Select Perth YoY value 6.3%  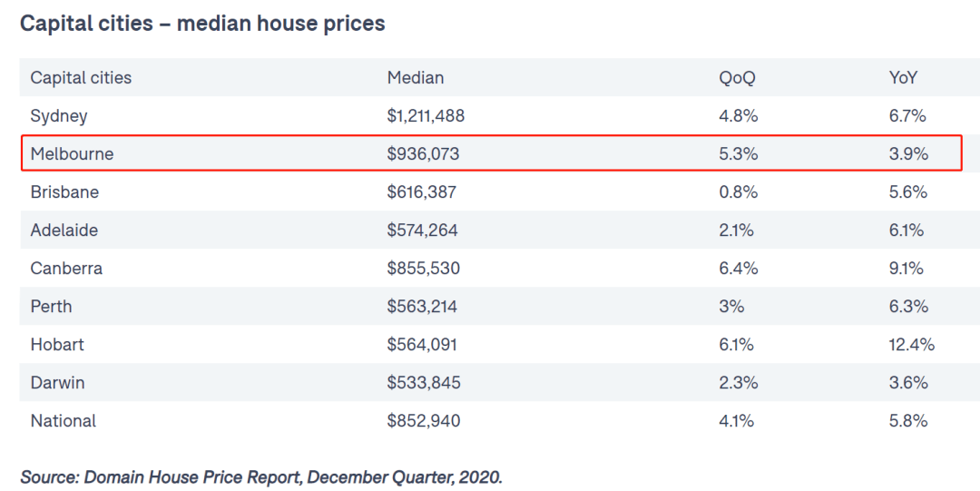point(908,307)
